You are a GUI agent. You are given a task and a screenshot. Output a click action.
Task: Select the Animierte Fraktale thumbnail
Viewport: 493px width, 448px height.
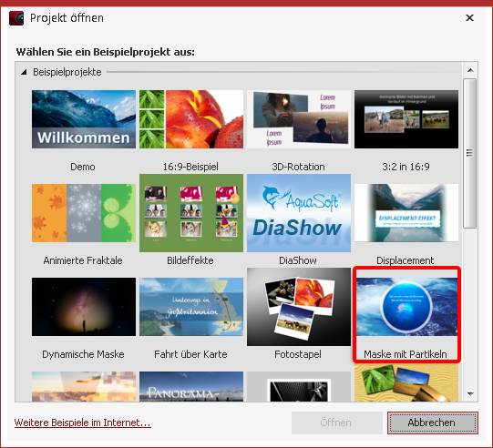pos(84,213)
